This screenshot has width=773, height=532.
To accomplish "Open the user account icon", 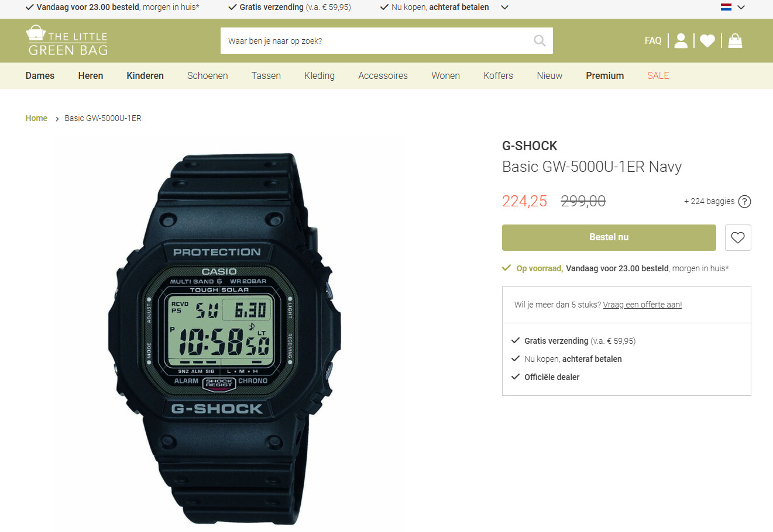I will pos(681,40).
